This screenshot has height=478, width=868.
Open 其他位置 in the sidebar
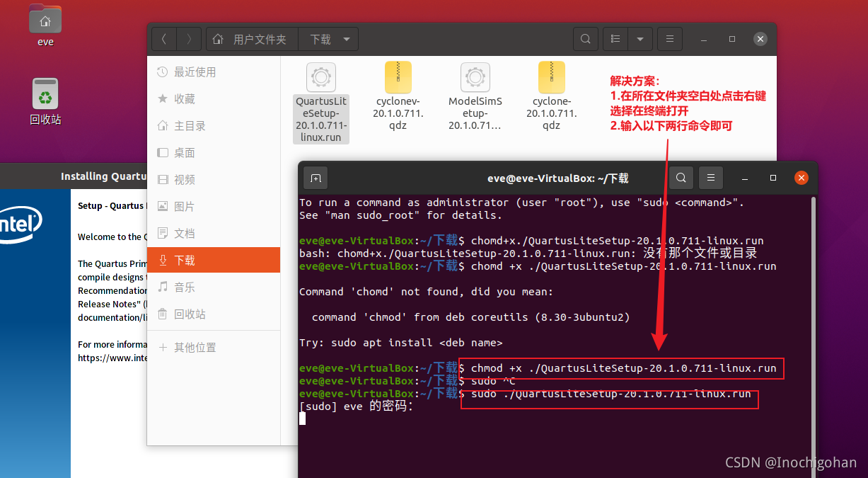[214, 348]
